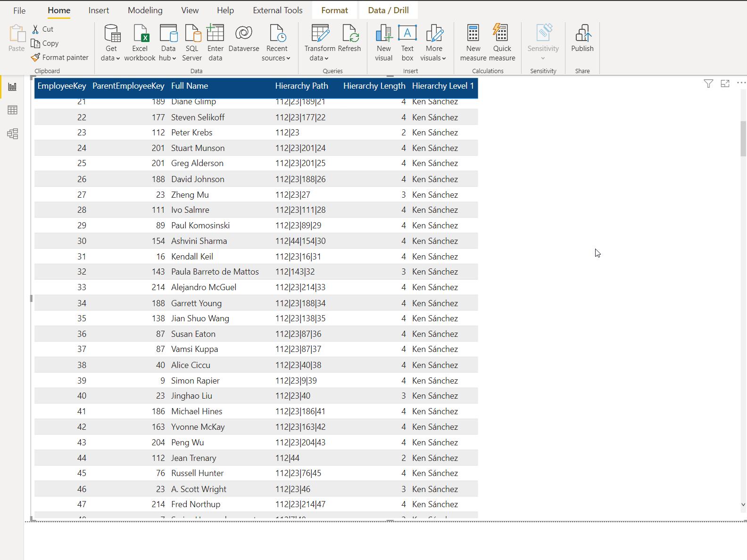747x560 pixels.
Task: Add a New visual to the report
Action: click(x=384, y=42)
